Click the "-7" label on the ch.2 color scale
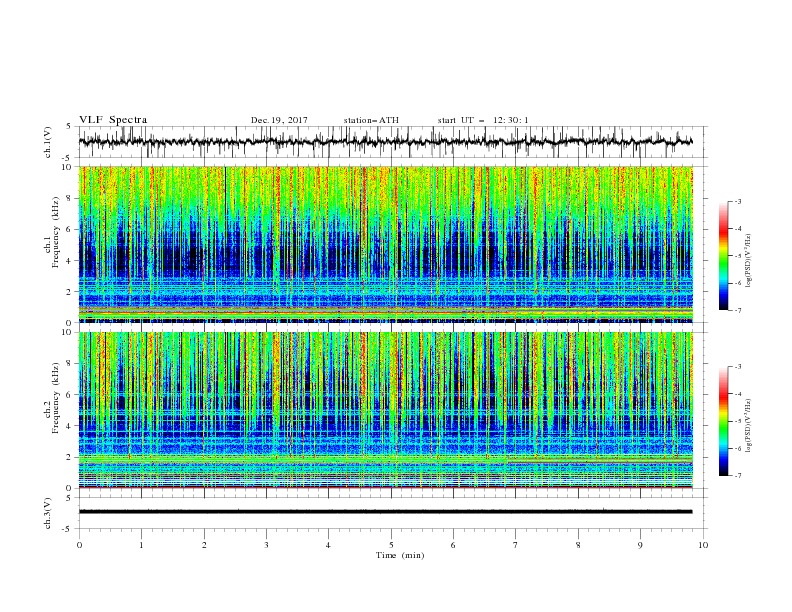792x612 pixels. point(737,475)
